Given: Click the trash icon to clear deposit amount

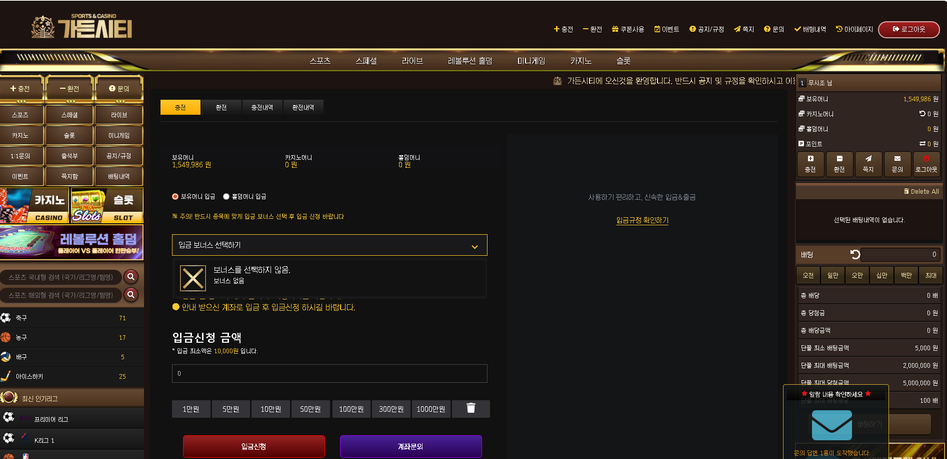Looking at the screenshot, I should [471, 409].
